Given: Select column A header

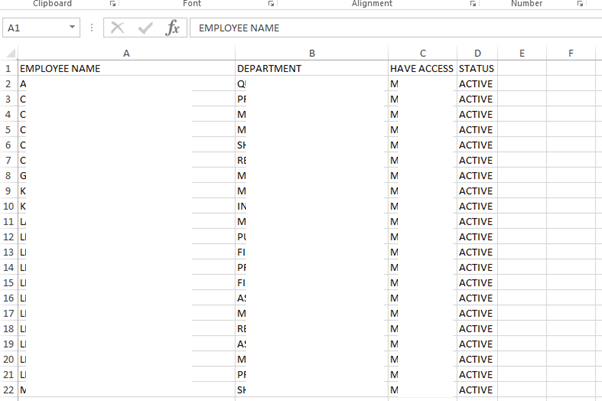Looking at the screenshot, I should click(x=125, y=52).
